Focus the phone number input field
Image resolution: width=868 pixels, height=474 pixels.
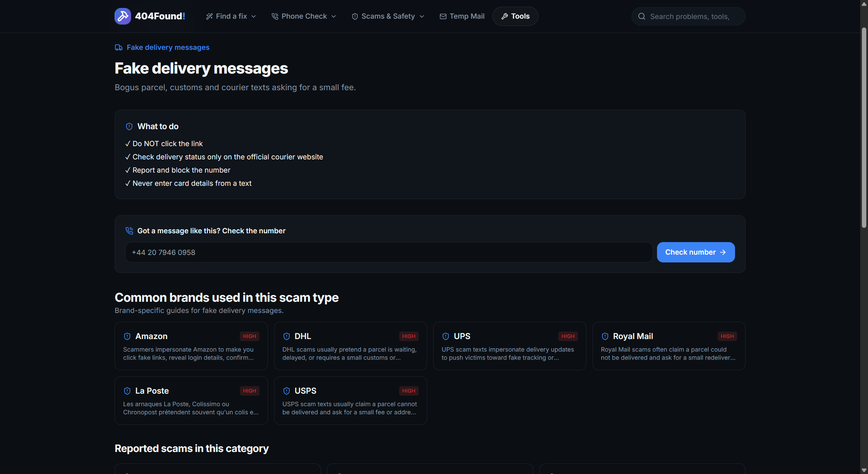coord(389,252)
